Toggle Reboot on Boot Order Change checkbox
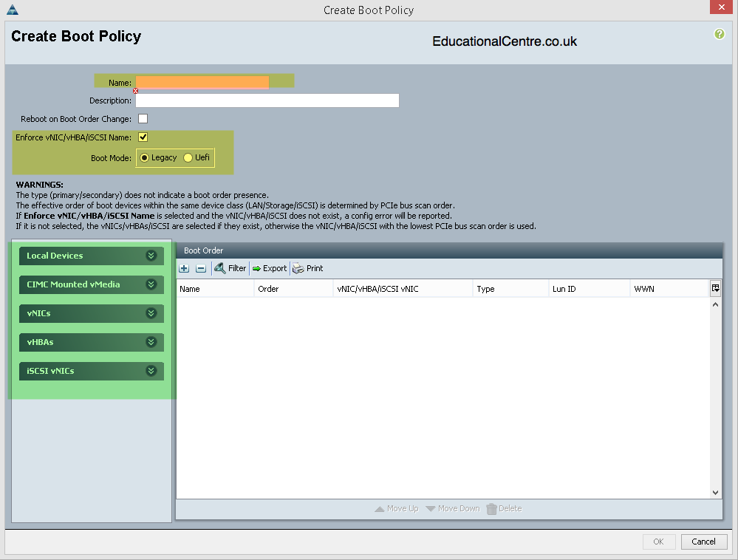 tap(143, 119)
